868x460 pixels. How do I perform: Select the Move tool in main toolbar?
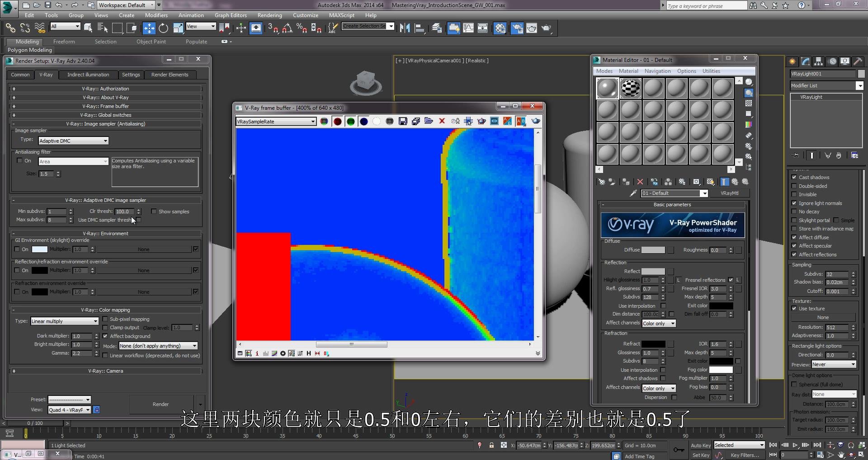[149, 28]
